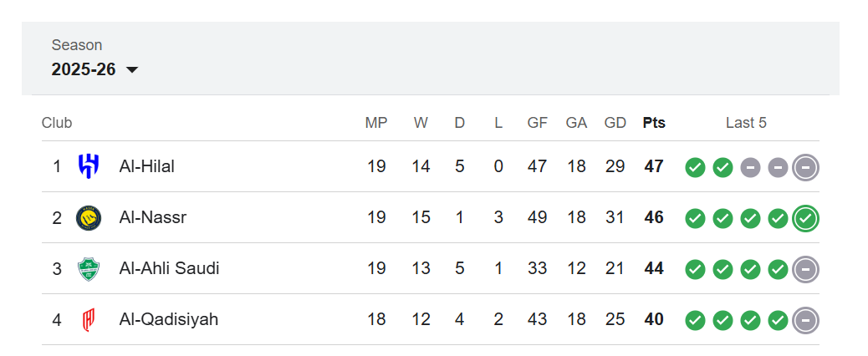Click Al-Qadisiyah's first win checkmark in Last 5
This screenshot has height=356, width=868.
click(695, 320)
